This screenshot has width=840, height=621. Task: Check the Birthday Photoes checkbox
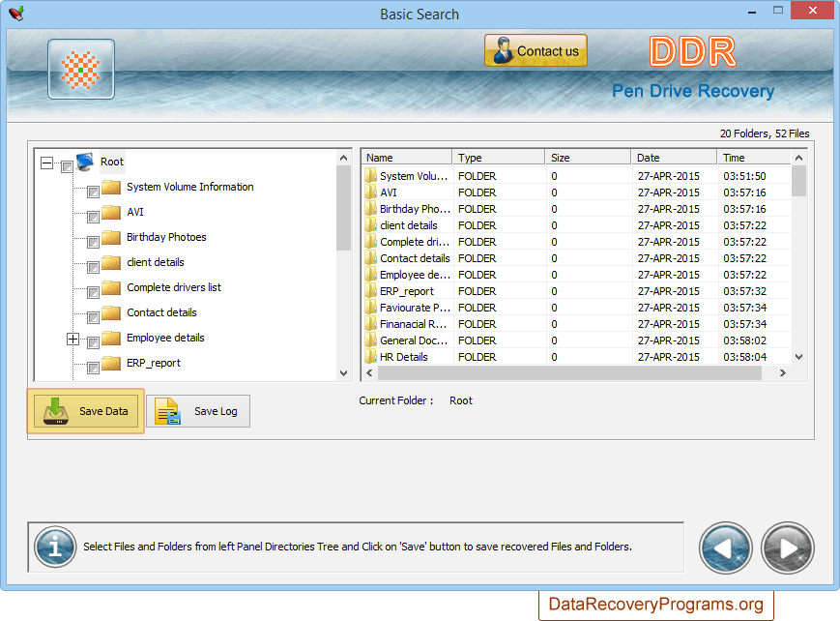point(93,243)
